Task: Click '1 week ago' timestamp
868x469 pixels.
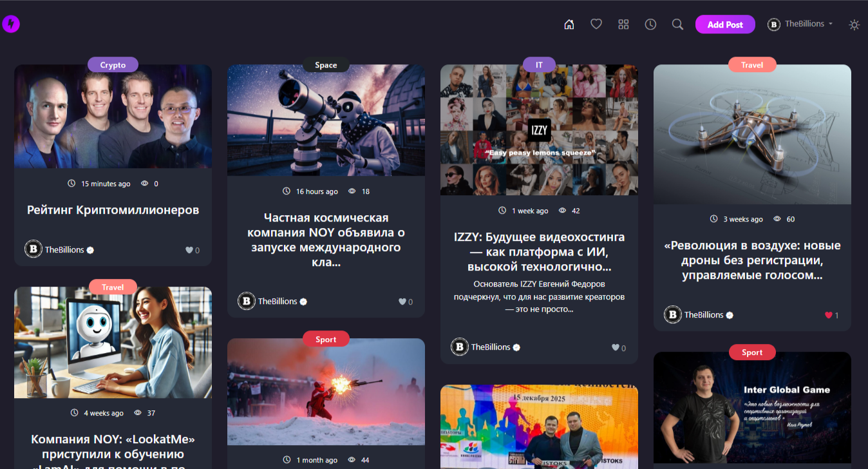Action: pyautogui.click(x=530, y=211)
